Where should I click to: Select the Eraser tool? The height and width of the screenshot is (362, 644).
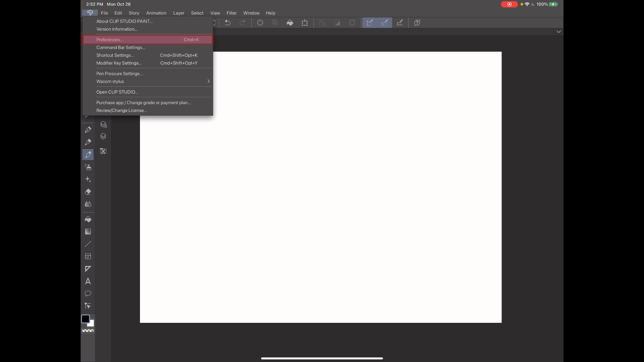88,192
